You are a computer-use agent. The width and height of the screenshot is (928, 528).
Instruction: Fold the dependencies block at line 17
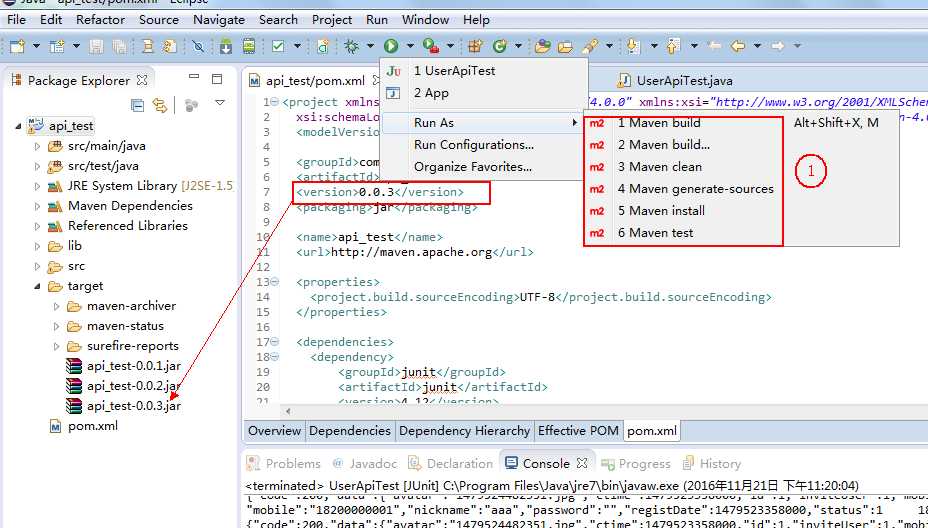(275, 342)
